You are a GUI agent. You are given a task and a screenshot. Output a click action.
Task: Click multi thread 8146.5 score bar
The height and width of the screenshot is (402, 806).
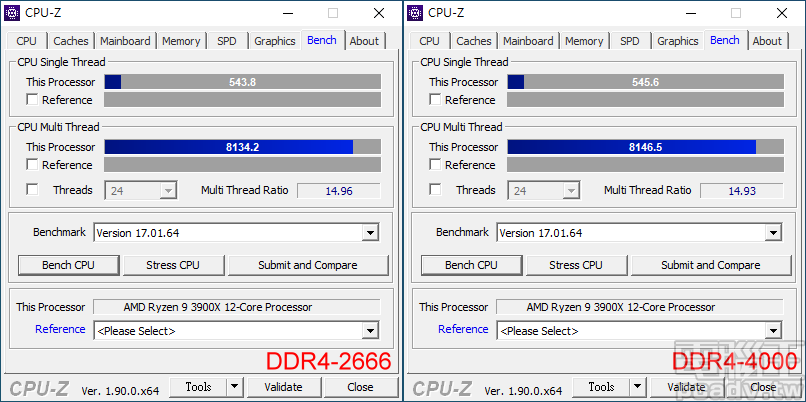coord(646,147)
